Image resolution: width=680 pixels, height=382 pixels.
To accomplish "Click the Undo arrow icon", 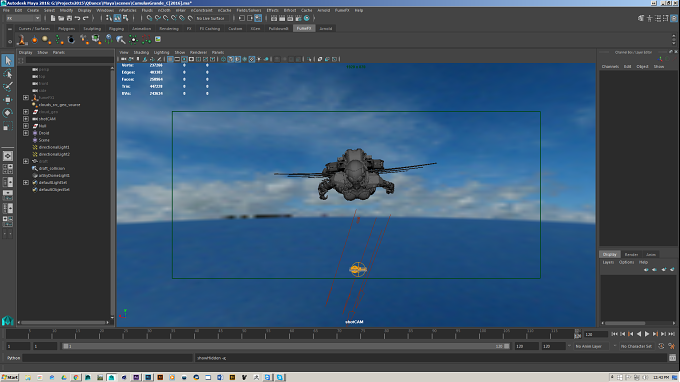I will click(x=77, y=18).
